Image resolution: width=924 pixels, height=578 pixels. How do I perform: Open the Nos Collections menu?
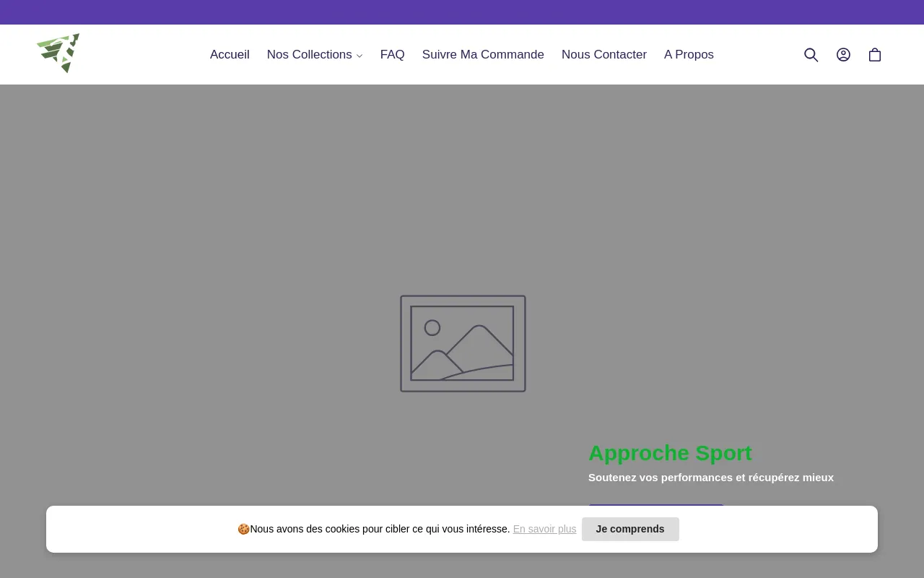(309, 54)
